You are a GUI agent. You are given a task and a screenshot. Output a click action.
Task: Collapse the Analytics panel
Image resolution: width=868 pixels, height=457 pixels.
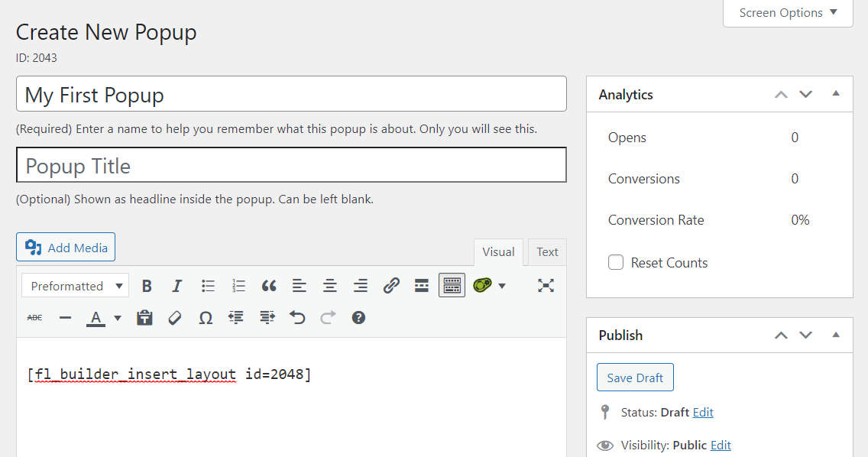coord(836,93)
